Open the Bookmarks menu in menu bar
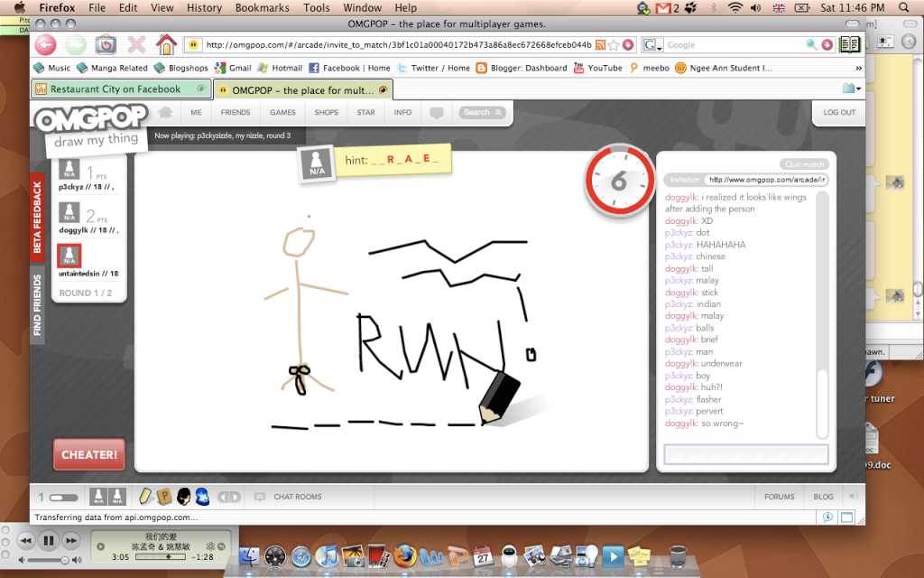Image resolution: width=924 pixels, height=578 pixels. [262, 8]
